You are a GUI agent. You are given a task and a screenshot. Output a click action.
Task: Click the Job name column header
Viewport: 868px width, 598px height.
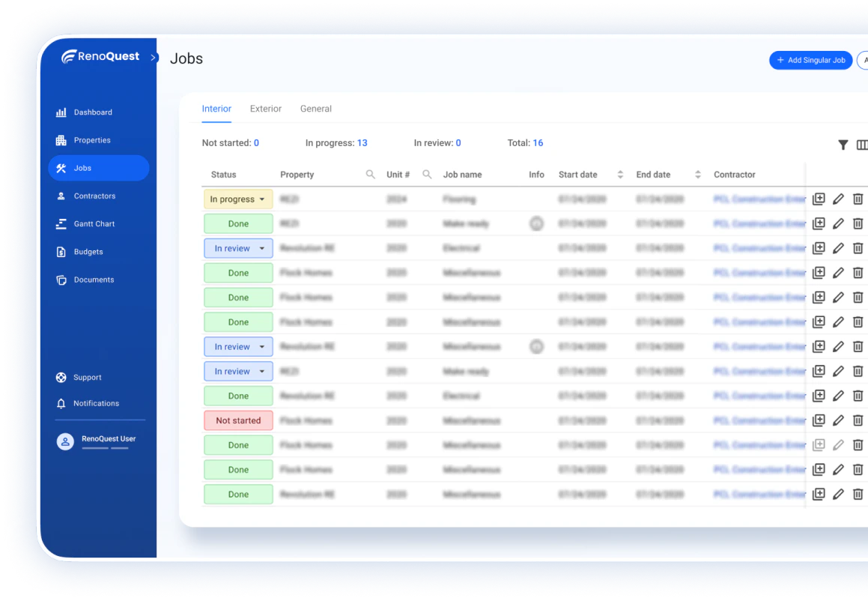pos(462,175)
